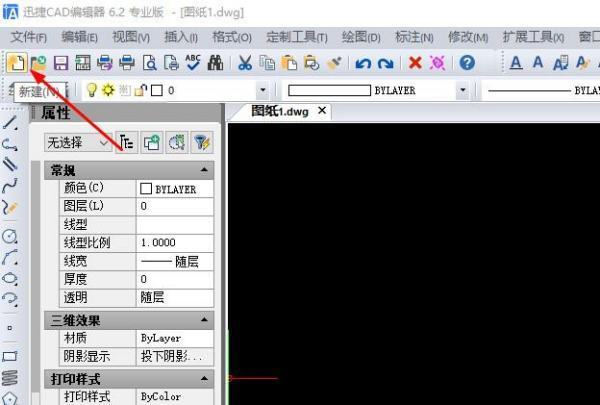Select the Circle tool in left toolbar
The image size is (600, 405).
[x=10, y=237]
